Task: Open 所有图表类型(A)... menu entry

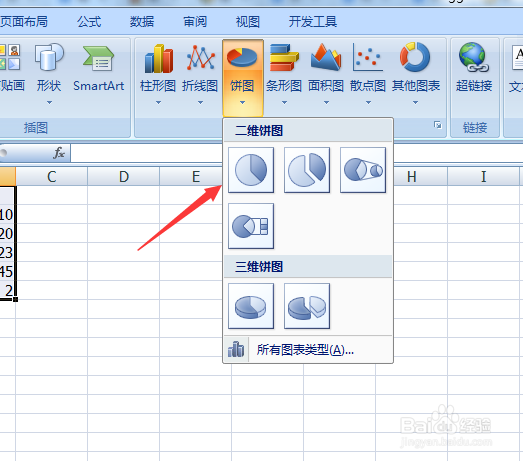Action: pos(308,350)
